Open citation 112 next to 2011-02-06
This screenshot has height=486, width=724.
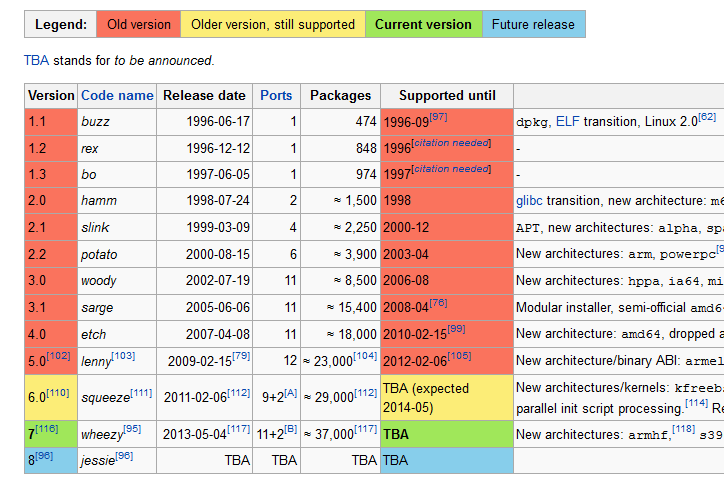click(x=239, y=393)
